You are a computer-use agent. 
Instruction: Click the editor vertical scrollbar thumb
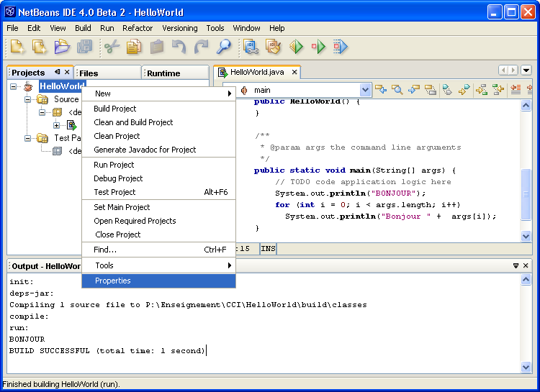click(x=526, y=194)
